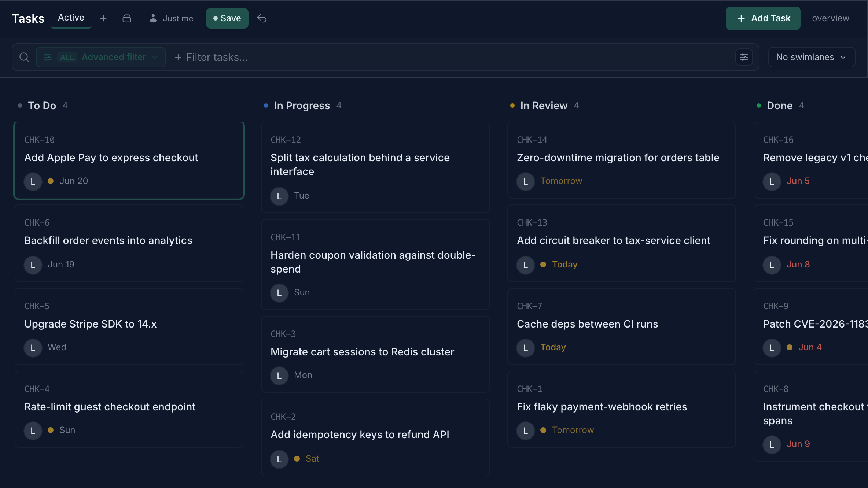Click Jun 20 due date on CHK-10
The image size is (868, 488).
[74, 181]
